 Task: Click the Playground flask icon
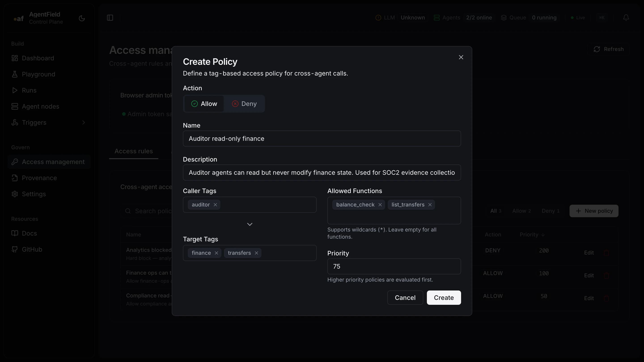coord(15,74)
